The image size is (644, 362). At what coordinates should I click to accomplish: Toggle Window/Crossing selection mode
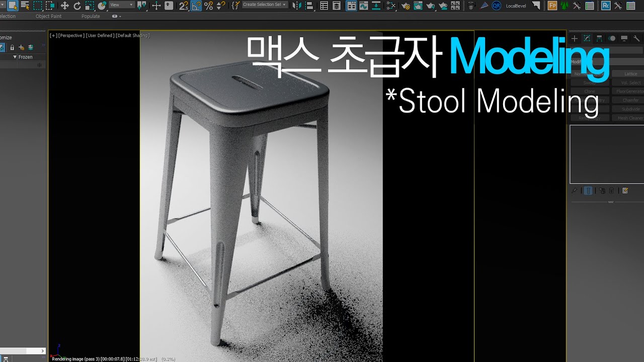[50, 6]
